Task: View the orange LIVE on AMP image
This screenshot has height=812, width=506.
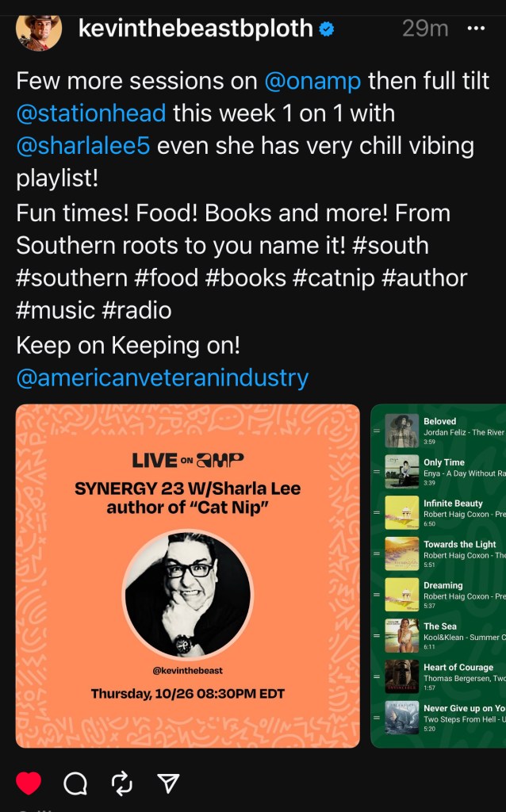Action: point(187,576)
